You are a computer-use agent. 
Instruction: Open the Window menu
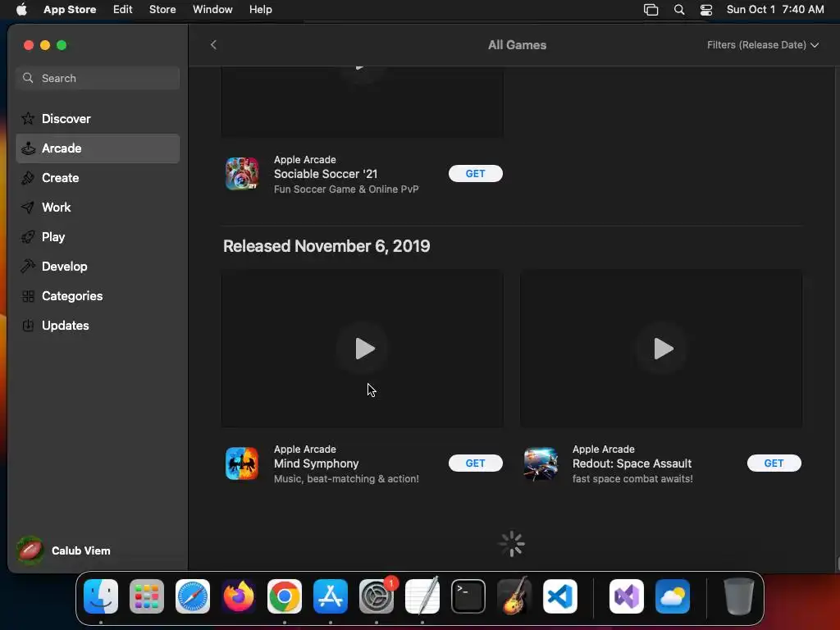pos(212,10)
